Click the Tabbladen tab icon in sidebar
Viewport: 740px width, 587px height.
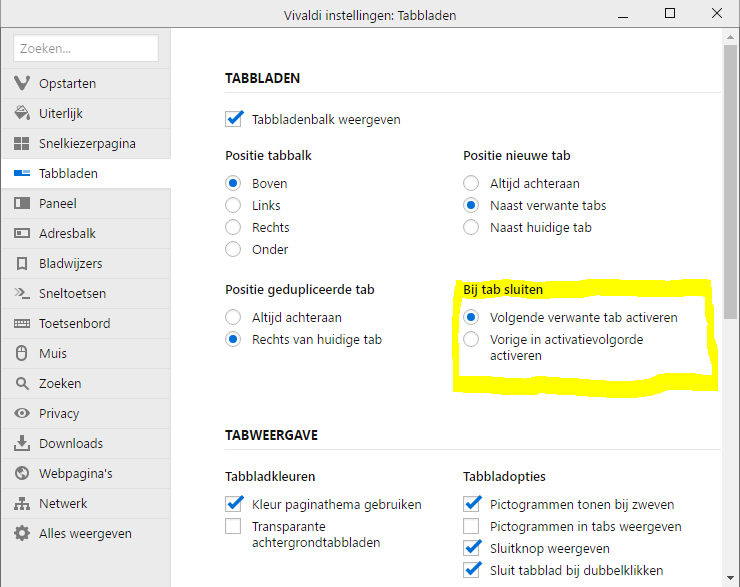pos(22,173)
